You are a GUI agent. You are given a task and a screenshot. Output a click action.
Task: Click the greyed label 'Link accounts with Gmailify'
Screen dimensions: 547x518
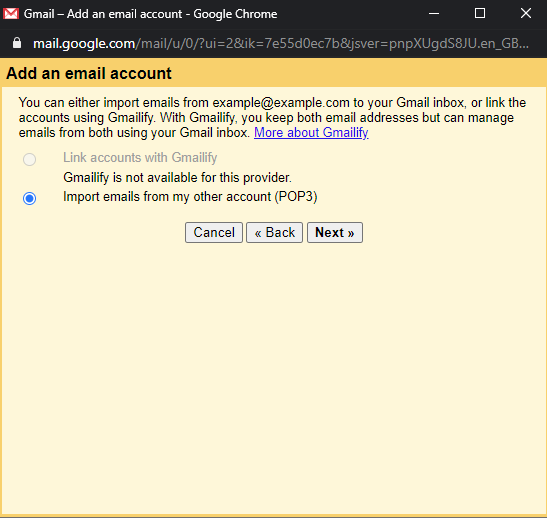140,158
